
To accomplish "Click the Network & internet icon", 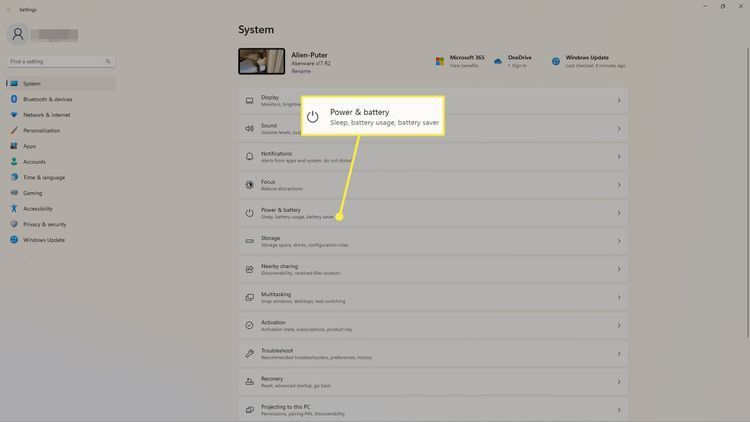I will pyautogui.click(x=14, y=115).
